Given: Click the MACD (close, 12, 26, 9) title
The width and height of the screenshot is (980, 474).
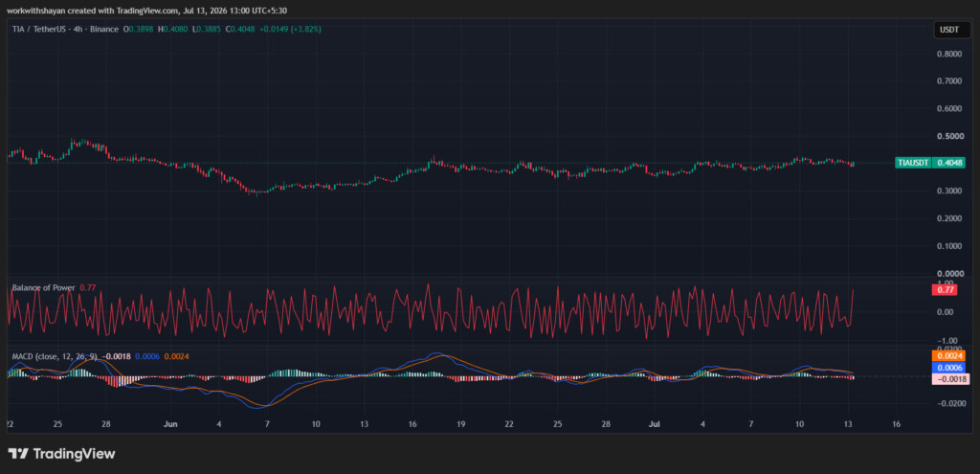Looking at the screenshot, I should [54, 356].
